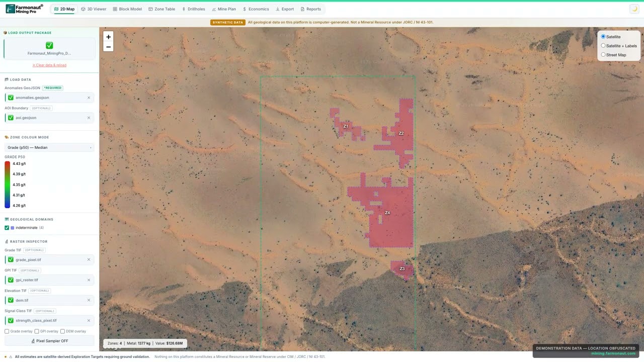Enable the Grade overlay checkbox
Image resolution: width=644 pixels, height=362 pixels.
(x=7, y=331)
